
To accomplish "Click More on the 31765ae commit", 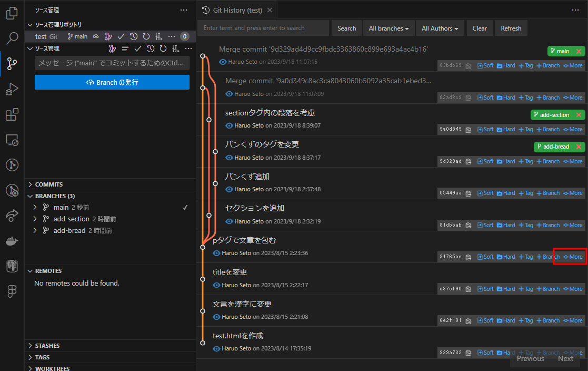I will [573, 257].
